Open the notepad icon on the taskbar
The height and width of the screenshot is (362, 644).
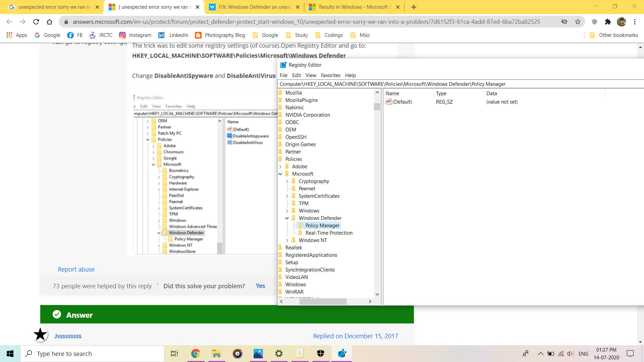point(300,354)
